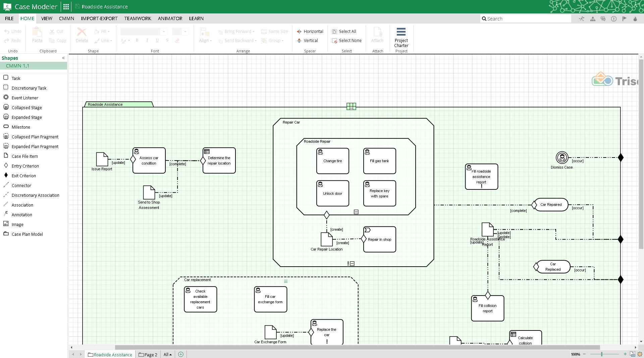Select the Assess car condition task
Image resolution: width=644 pixels, height=358 pixels.
pyautogui.click(x=149, y=161)
